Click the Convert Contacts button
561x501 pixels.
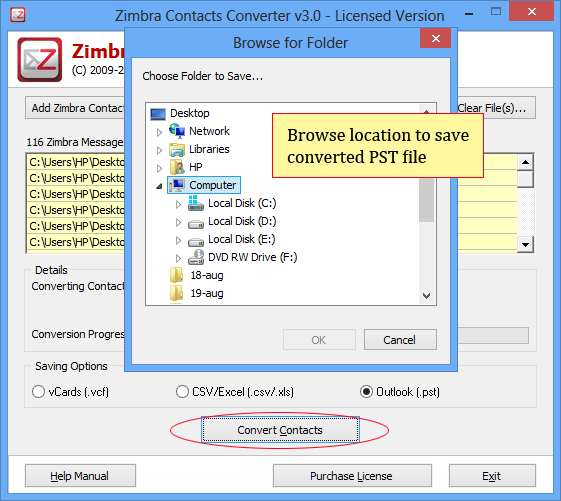tap(280, 429)
